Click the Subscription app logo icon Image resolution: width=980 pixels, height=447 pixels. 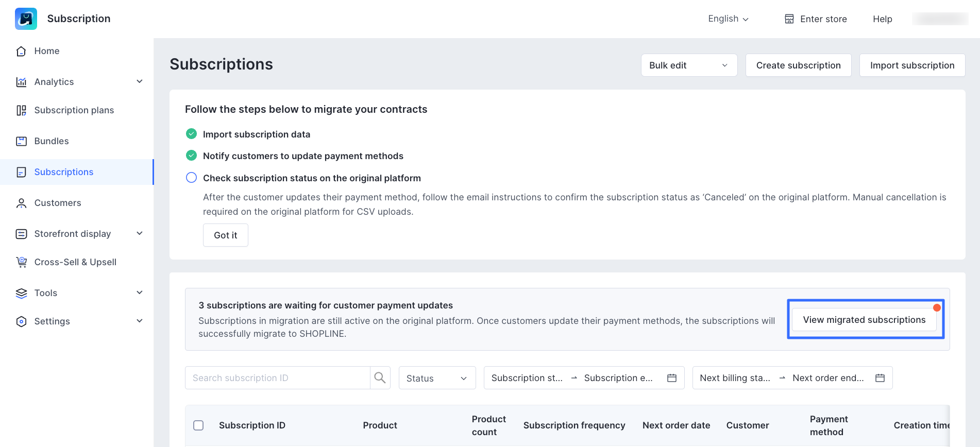tap(26, 19)
